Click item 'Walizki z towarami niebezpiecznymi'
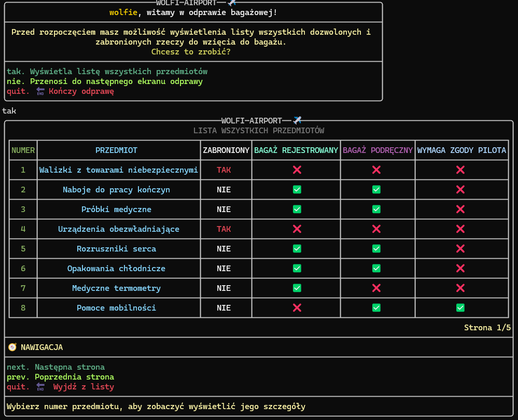 119,170
